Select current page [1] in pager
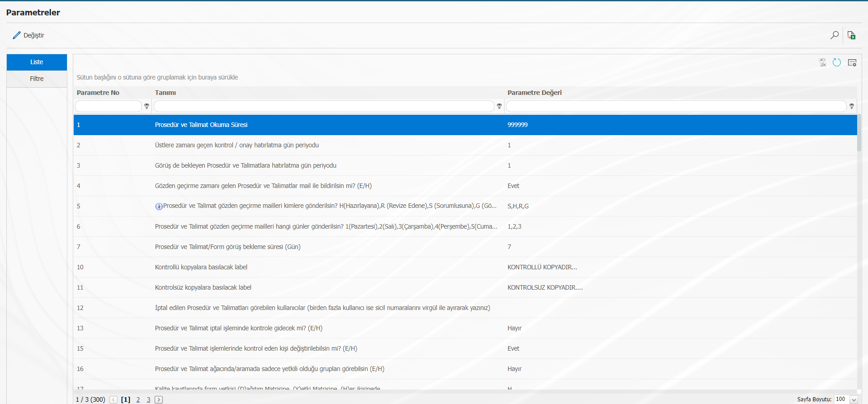The height and width of the screenshot is (404, 868). pyautogui.click(x=126, y=399)
